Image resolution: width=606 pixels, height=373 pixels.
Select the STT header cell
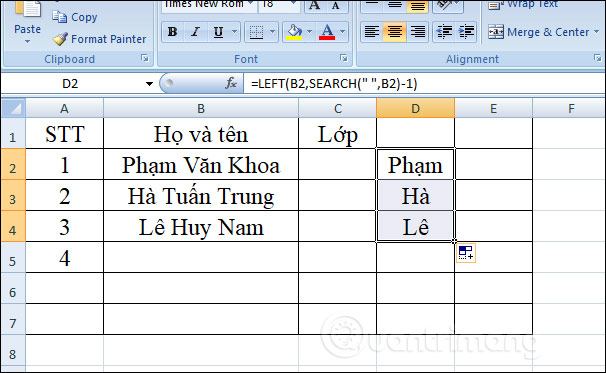click(x=65, y=133)
